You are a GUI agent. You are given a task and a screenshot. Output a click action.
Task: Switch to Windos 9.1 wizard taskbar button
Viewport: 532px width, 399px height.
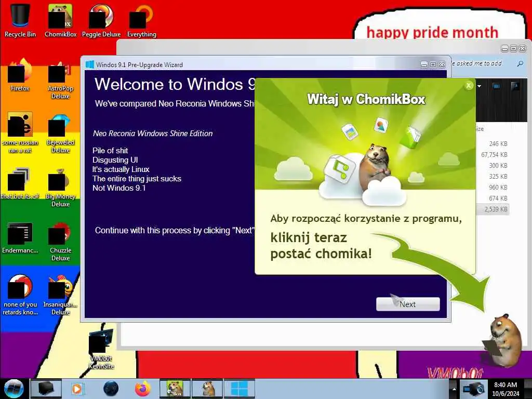click(x=239, y=389)
